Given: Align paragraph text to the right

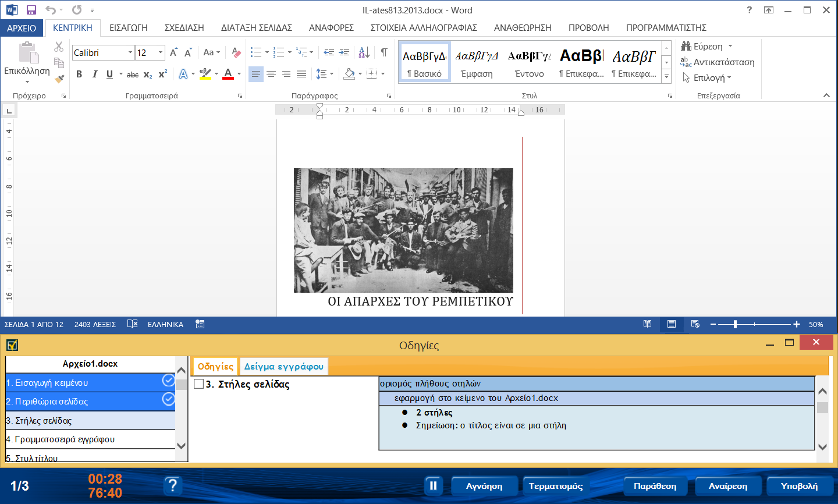Looking at the screenshot, I should point(286,74).
